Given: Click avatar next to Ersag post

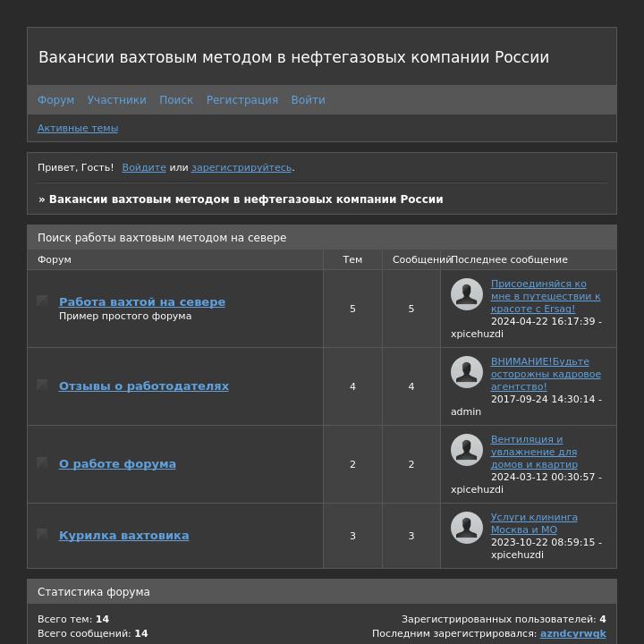Looking at the screenshot, I should pos(467,294).
